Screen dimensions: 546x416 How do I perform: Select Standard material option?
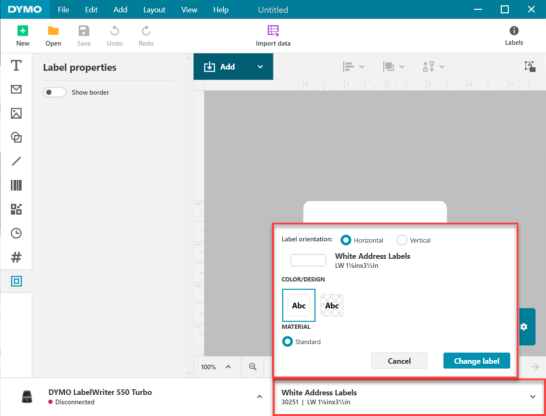287,342
